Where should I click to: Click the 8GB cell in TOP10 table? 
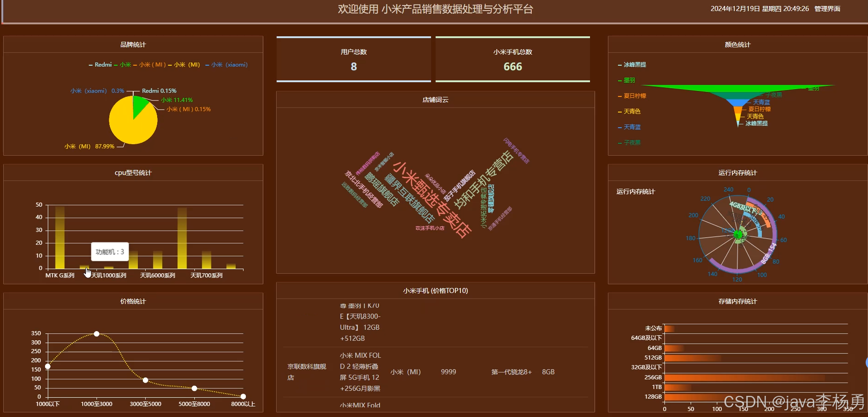point(548,372)
